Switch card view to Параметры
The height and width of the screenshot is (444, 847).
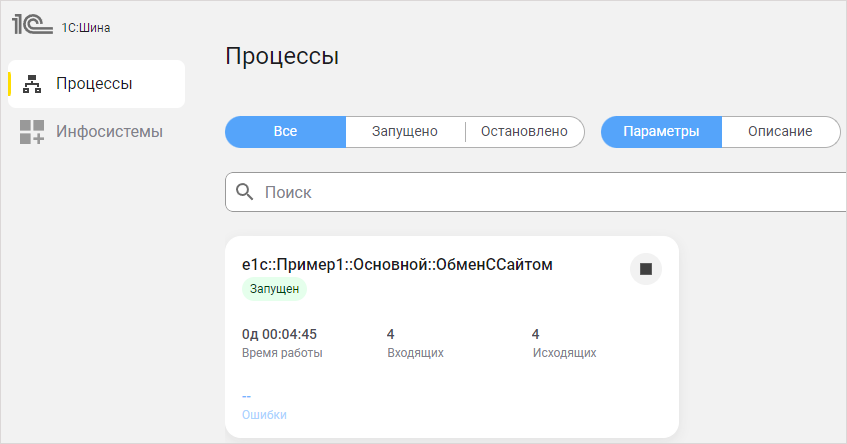pyautogui.click(x=660, y=132)
